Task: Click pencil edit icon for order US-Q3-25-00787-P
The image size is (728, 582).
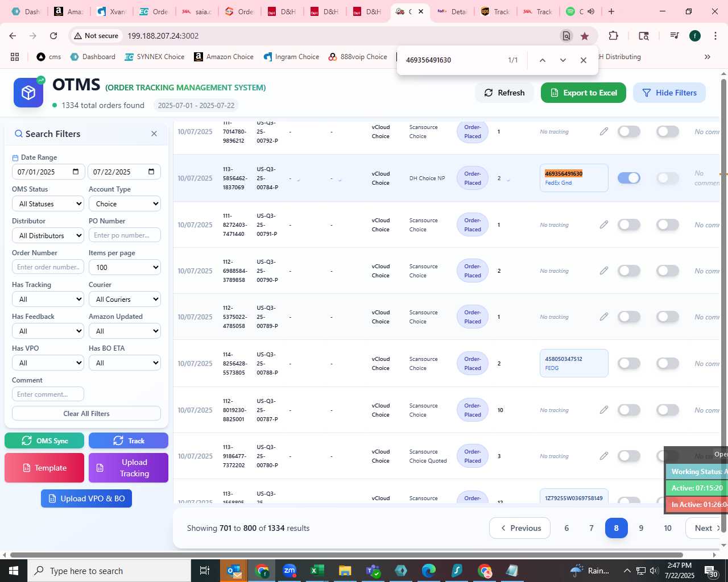Action: point(604,410)
